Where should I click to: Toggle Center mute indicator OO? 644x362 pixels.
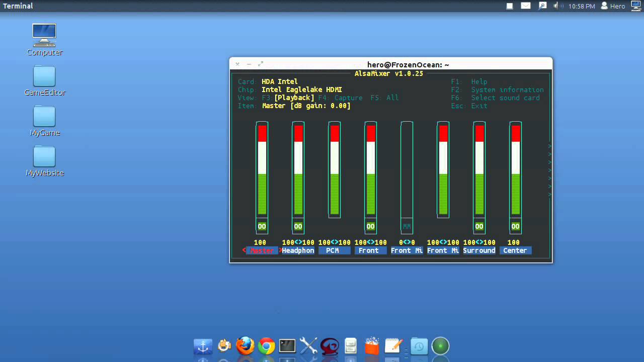pyautogui.click(x=515, y=226)
